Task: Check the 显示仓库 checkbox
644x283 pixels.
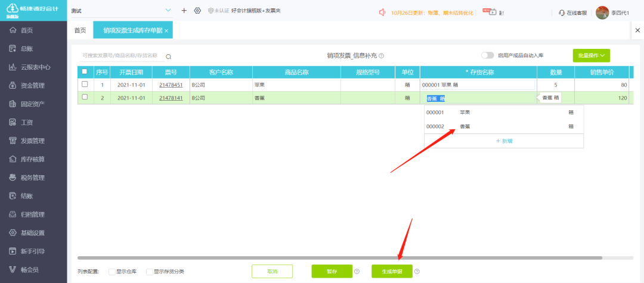Action: point(112,272)
